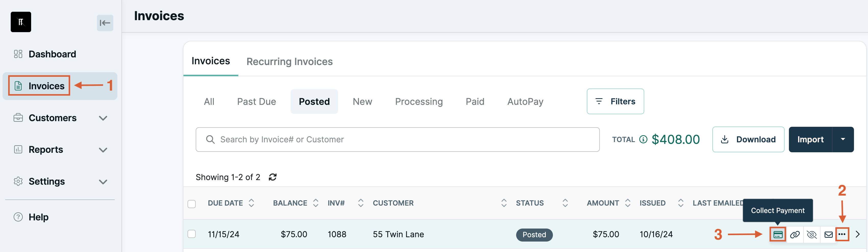Copy the payment link for invoice 1088
Screen dimensions: 868x252
pyautogui.click(x=795, y=235)
